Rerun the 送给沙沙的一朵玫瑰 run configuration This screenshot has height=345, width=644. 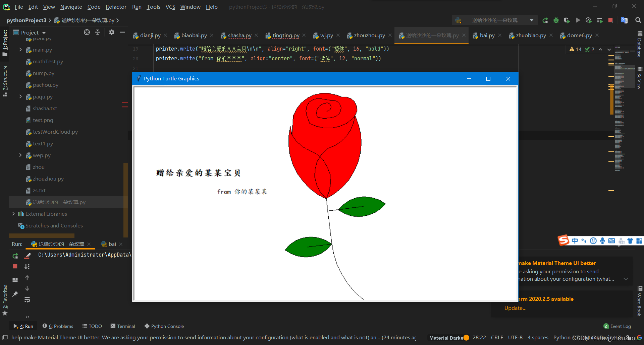[x=545, y=20]
